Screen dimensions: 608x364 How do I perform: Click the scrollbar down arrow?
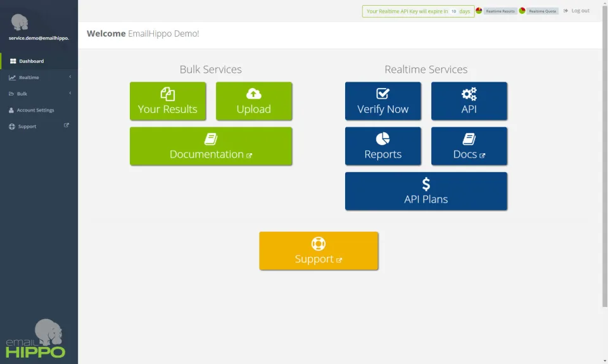605,361
